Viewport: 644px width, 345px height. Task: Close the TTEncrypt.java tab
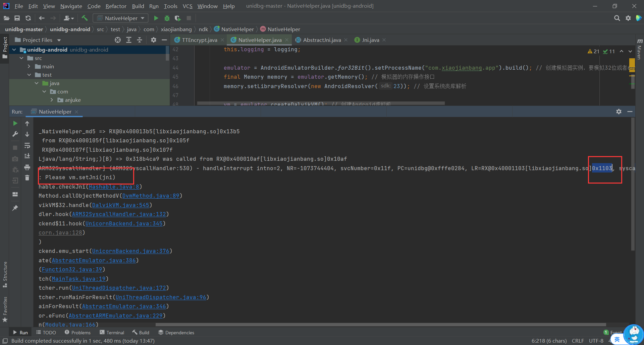222,40
